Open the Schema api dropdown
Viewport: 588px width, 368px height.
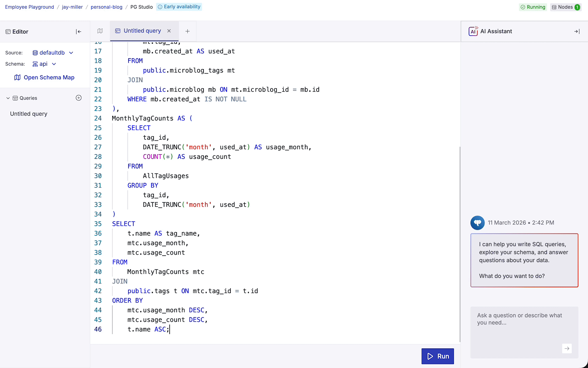[44, 64]
